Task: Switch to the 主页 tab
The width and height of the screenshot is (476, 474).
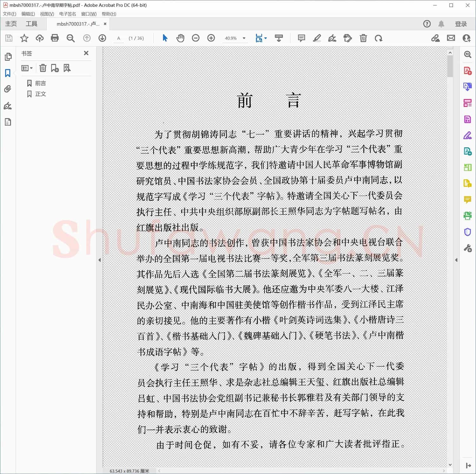Action: (x=10, y=23)
